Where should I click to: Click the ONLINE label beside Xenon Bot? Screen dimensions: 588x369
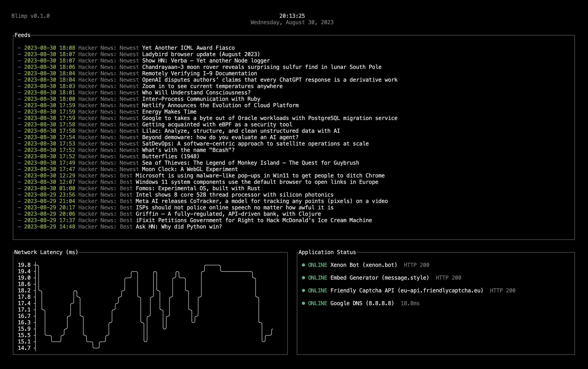click(317, 265)
